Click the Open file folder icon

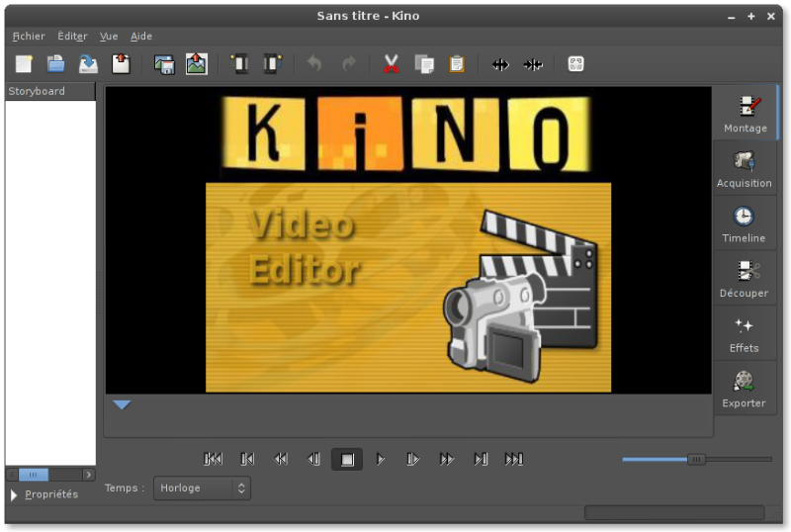tap(55, 64)
